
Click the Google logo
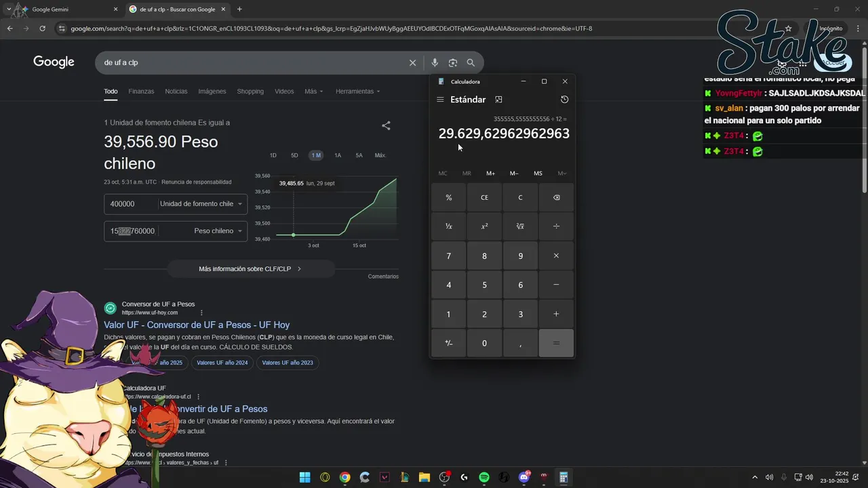coord(54,62)
